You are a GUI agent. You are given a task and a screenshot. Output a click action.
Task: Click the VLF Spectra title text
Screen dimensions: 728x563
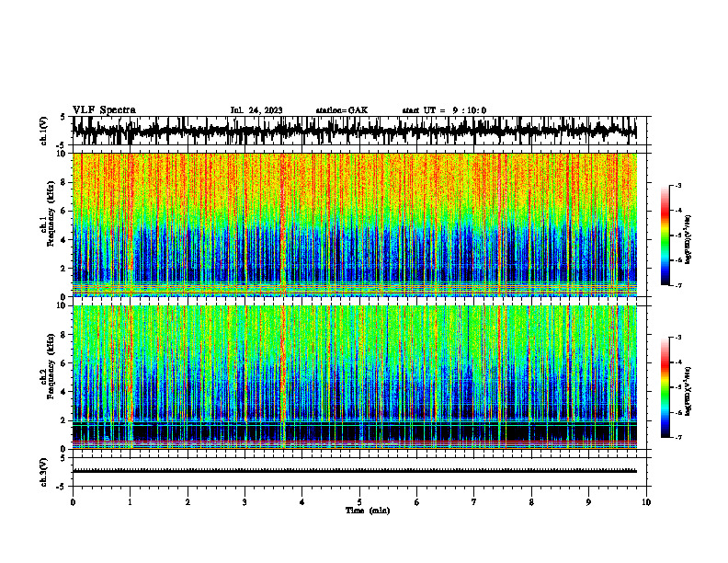[x=104, y=110]
